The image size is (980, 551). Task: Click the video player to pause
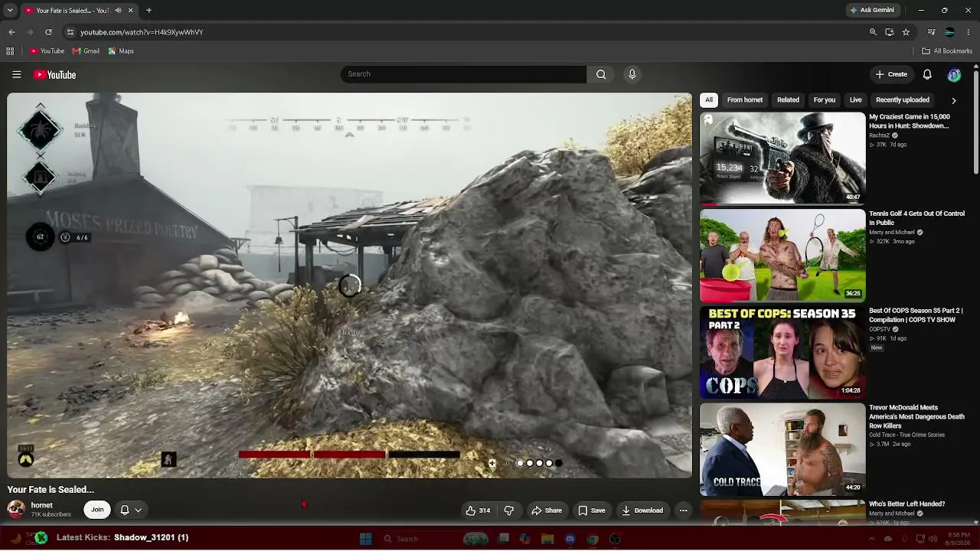click(349, 285)
